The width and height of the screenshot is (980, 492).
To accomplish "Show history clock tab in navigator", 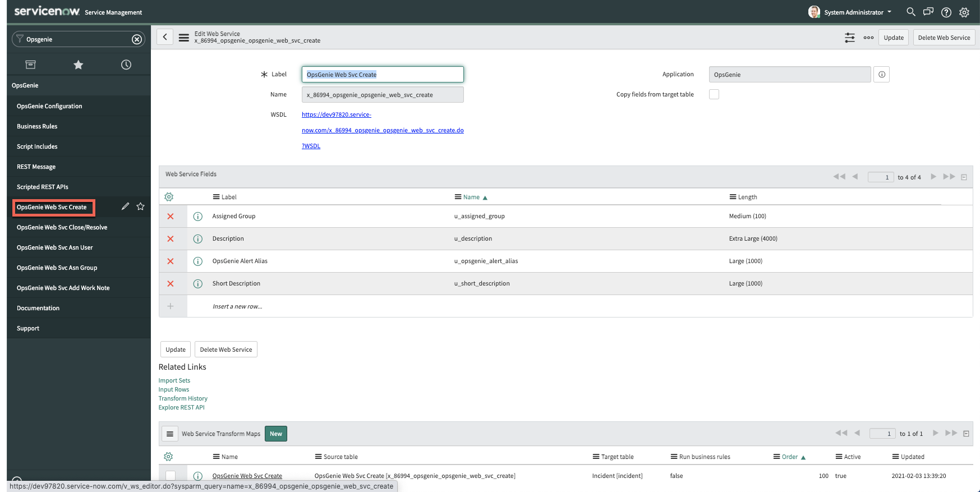I will coord(126,65).
